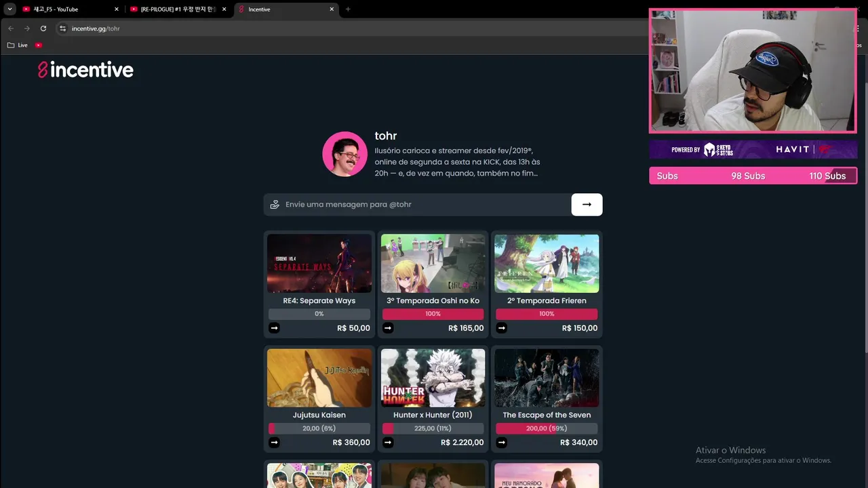Viewport: 868px width, 488px height.
Task: Reload the current page
Action: click(x=43, y=28)
